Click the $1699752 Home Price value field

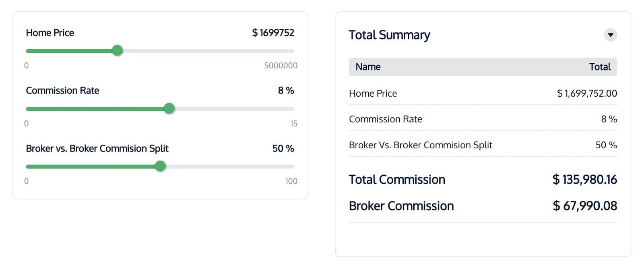pos(273,33)
